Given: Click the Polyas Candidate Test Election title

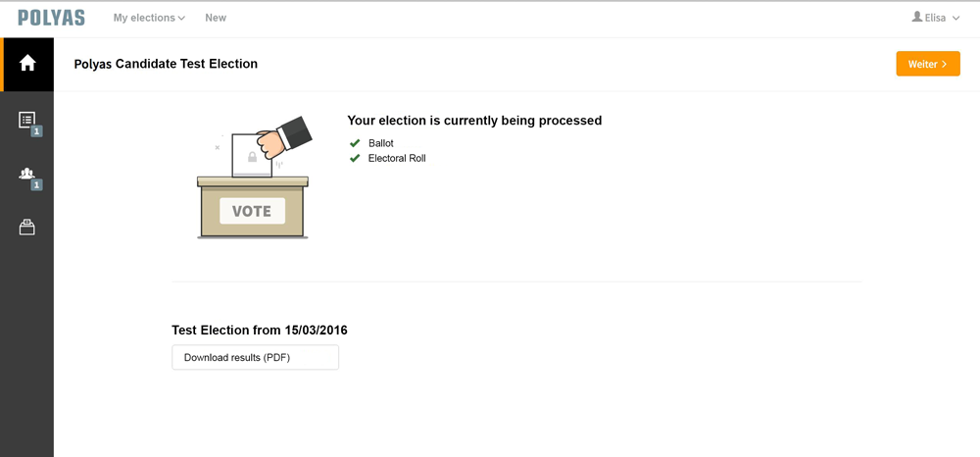Looking at the screenshot, I should [x=166, y=64].
